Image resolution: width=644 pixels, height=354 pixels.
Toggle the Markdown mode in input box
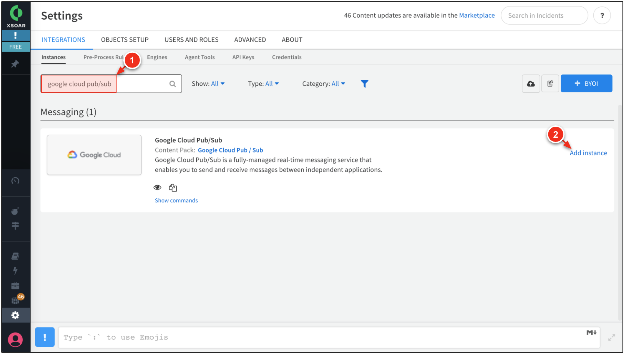click(591, 332)
